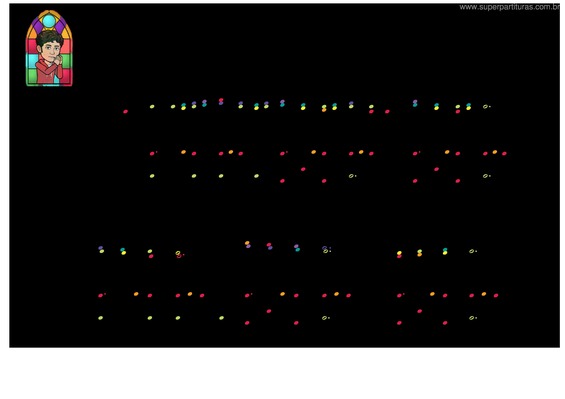Click the last hollow yellow note of bottom row

coord(472,318)
